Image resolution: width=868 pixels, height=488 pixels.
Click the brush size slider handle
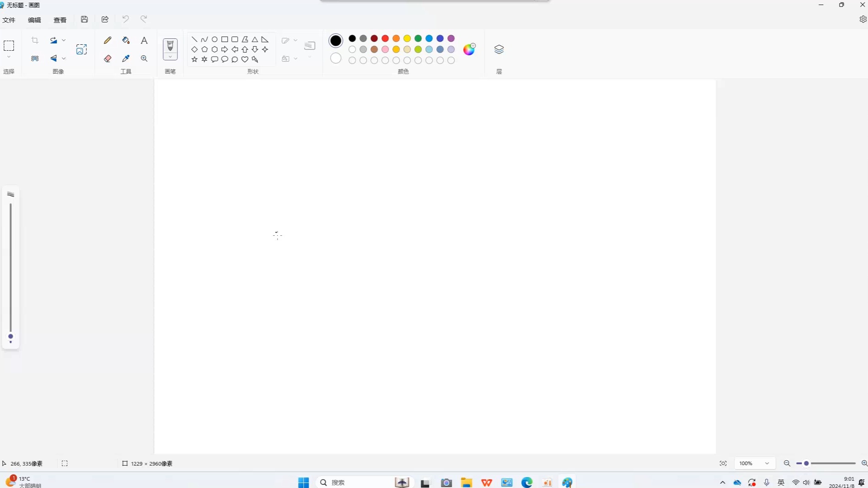pyautogui.click(x=11, y=337)
